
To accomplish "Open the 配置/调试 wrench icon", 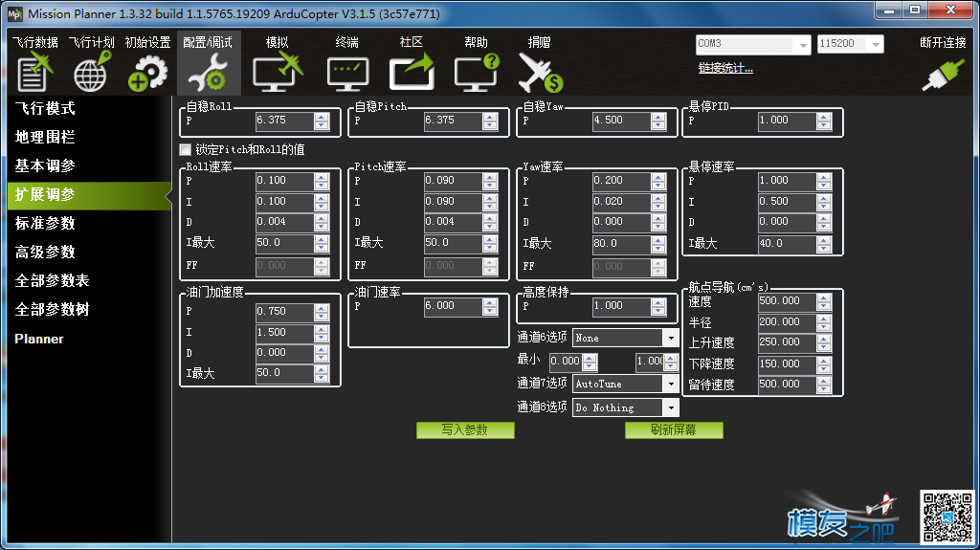I will 208,73.
